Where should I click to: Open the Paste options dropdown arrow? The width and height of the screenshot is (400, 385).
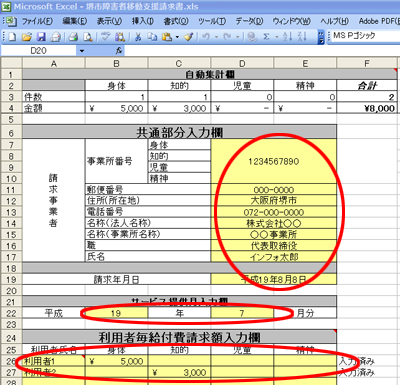click(x=177, y=37)
